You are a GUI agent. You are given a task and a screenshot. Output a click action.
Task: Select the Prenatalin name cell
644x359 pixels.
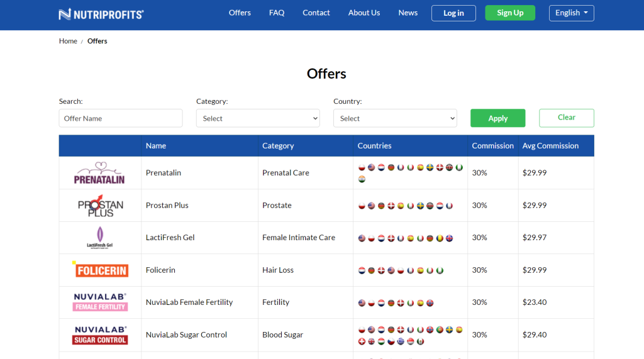(x=199, y=173)
